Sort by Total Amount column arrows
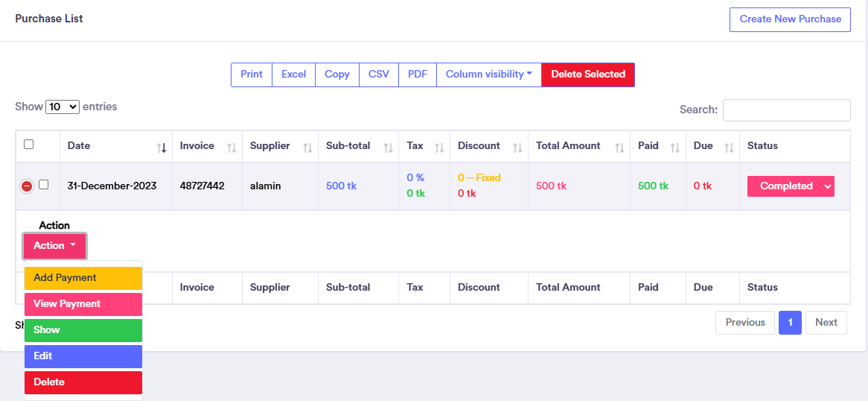This screenshot has height=401, width=868. (x=619, y=148)
